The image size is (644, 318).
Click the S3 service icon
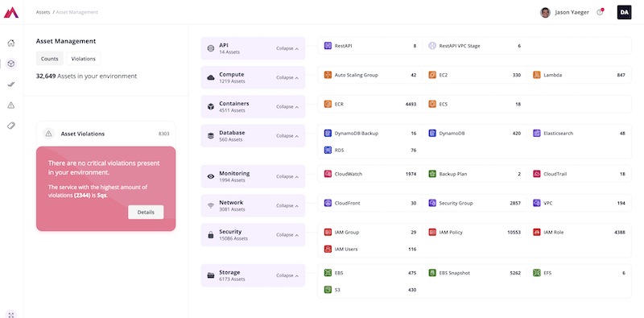[328, 290]
